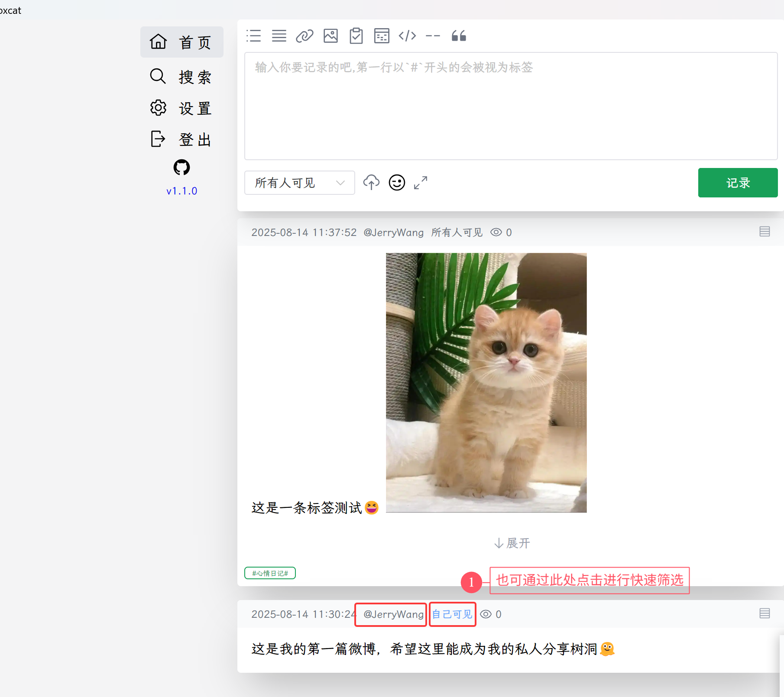Insert a table with the toolbar table icon
Screen dimensions: 784x697
click(382, 36)
